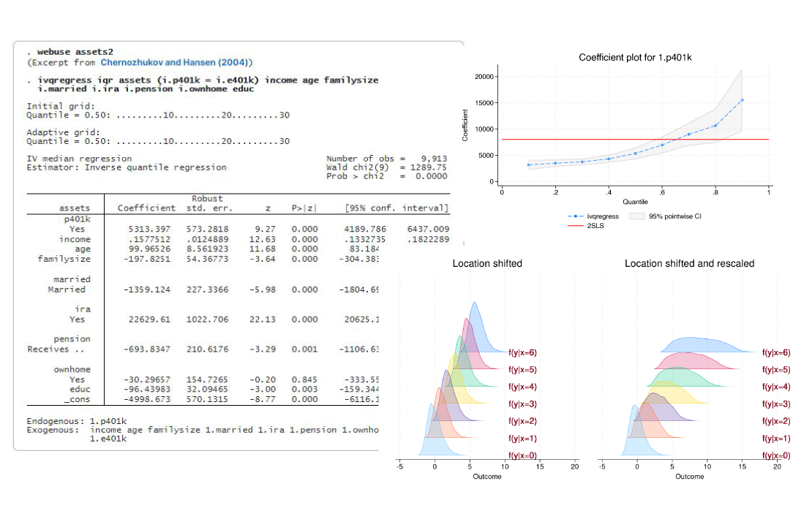Image resolution: width=812 pixels, height=511 pixels.
Task: Select the Prob > chi2 value 0.0000
Action: tap(432, 176)
